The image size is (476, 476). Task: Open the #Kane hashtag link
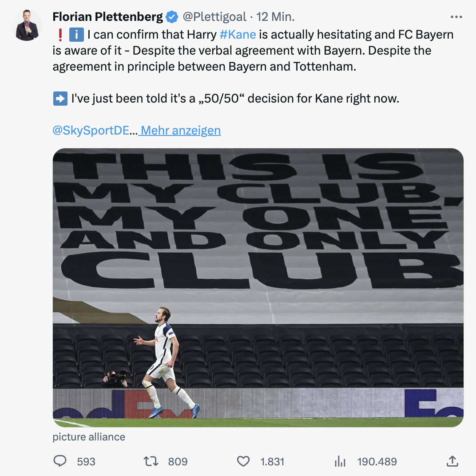coord(238,35)
